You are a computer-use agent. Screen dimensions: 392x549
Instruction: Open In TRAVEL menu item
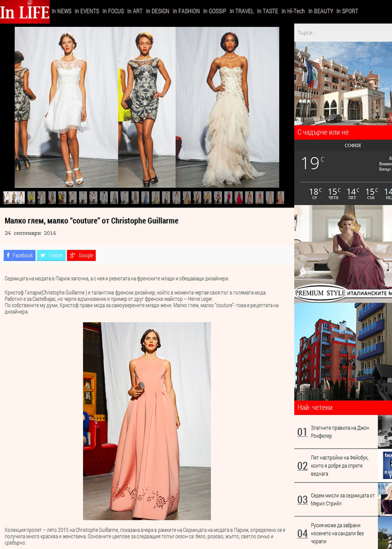(x=242, y=11)
